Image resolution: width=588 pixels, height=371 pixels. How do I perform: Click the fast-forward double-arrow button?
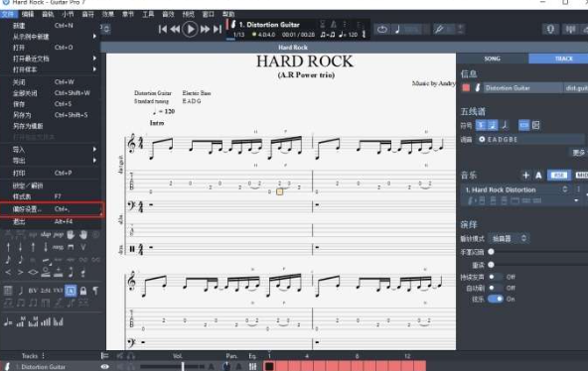[x=205, y=29]
